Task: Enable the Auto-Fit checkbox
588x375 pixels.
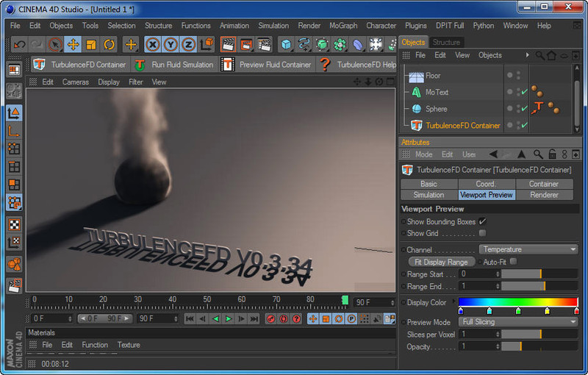Action: coord(514,261)
